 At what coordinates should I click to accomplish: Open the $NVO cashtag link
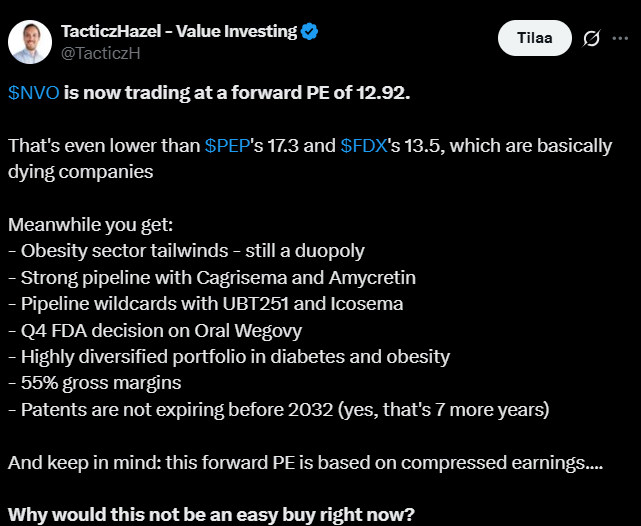pyautogui.click(x=33, y=93)
